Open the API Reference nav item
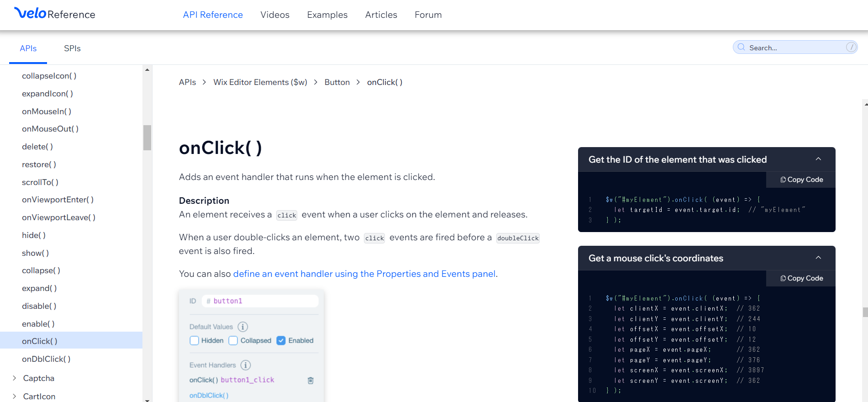This screenshot has height=402, width=868. pos(213,15)
